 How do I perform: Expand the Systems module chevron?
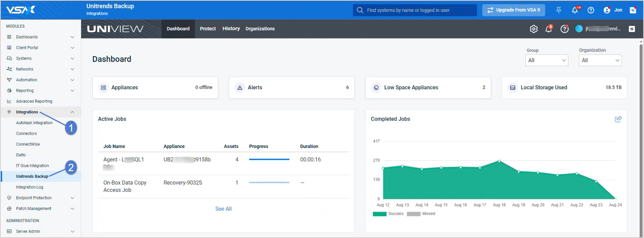(x=72, y=58)
